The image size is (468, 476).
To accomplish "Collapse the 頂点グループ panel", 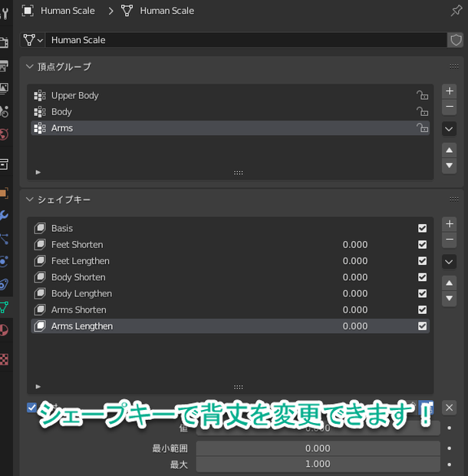I will point(29,67).
